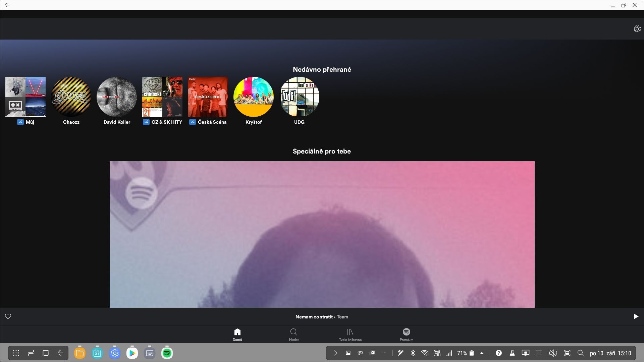Expand the system tray up arrow

point(482,353)
